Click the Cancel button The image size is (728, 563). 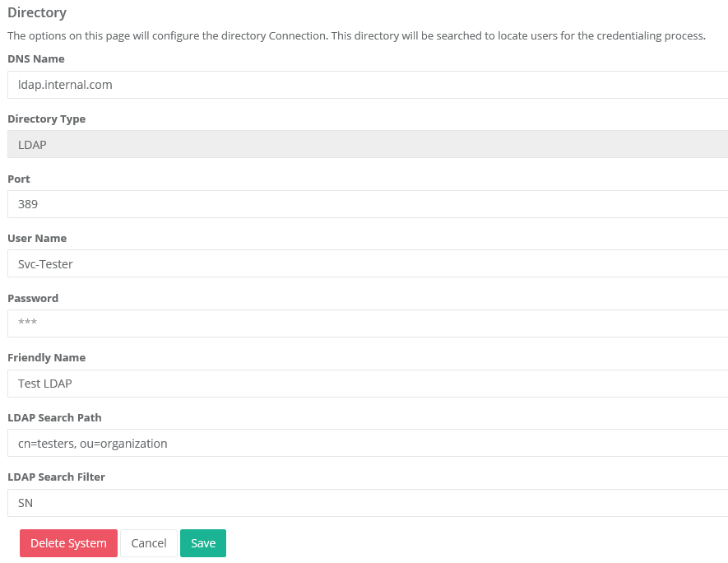149,543
